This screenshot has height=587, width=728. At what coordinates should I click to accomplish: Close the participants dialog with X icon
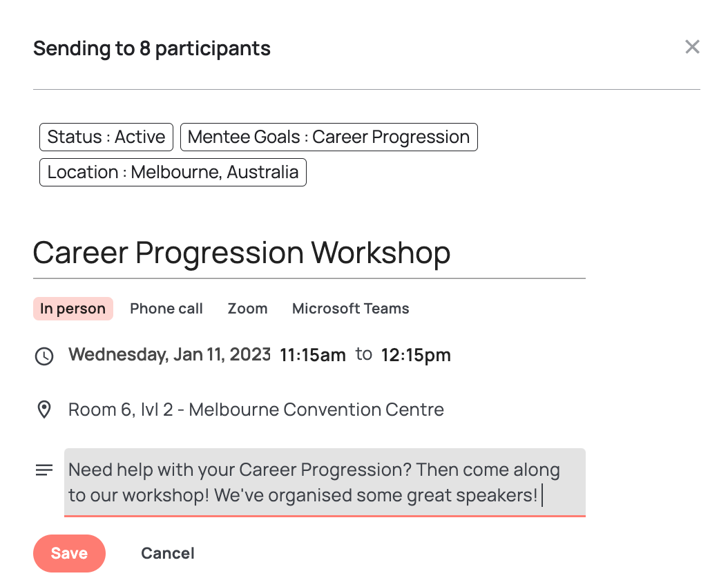pyautogui.click(x=692, y=47)
